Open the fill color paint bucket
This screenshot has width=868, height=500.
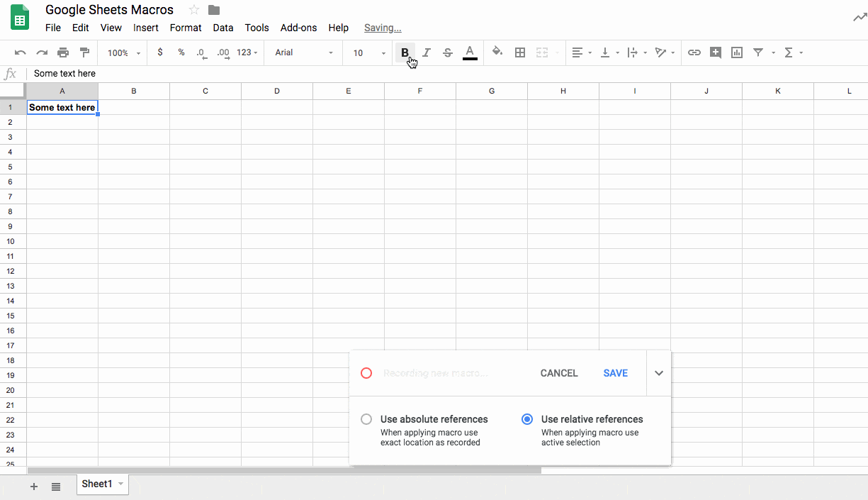tap(497, 52)
